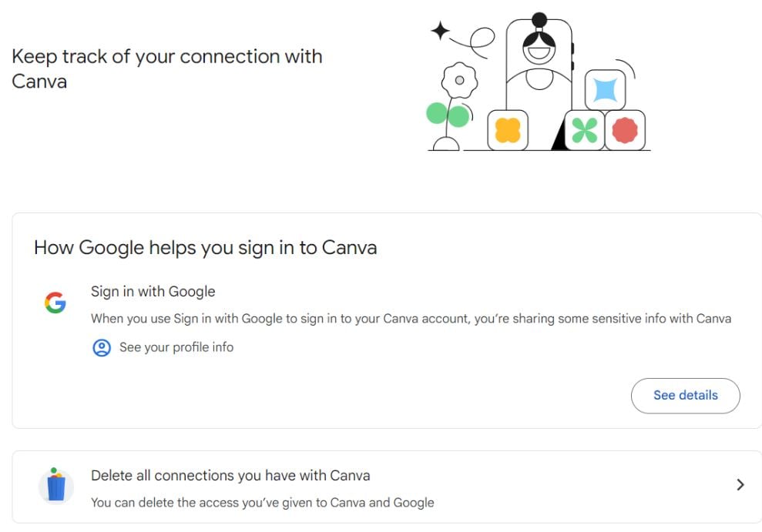This screenshot has height=532, width=762.
Task: Click the blue trash bin icon
Action: (x=56, y=486)
